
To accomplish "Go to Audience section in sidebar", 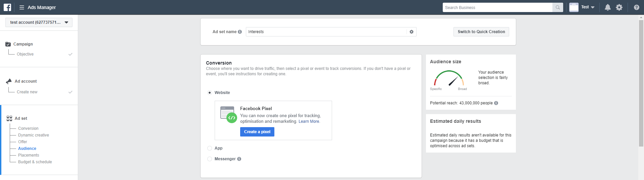I will tap(27, 149).
